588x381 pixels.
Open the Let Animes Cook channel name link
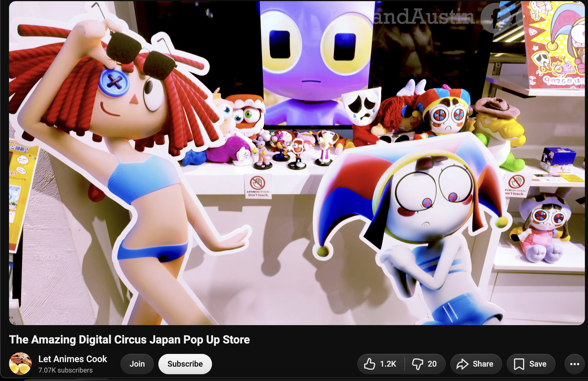(x=73, y=359)
